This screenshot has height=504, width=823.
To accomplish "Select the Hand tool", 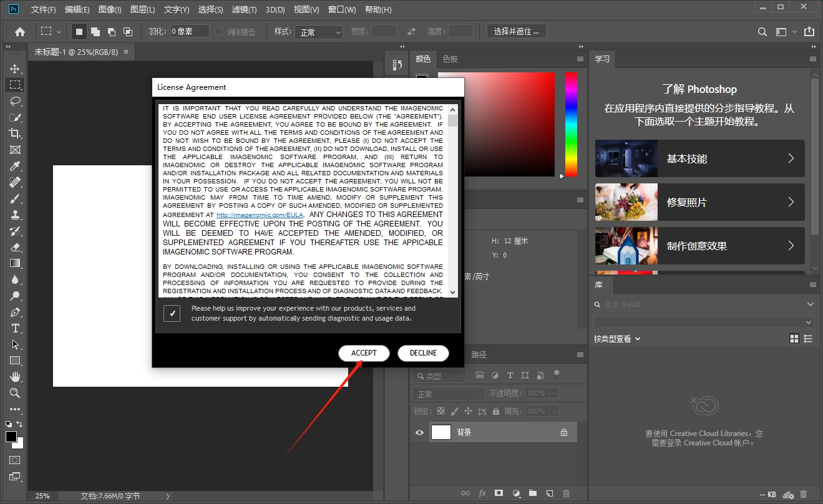I will click(x=15, y=377).
